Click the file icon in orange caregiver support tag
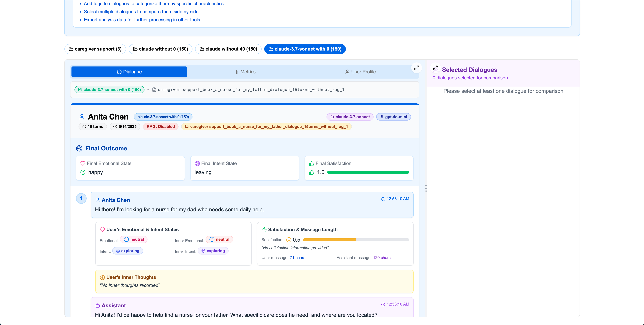This screenshot has height=325, width=644. click(x=187, y=127)
